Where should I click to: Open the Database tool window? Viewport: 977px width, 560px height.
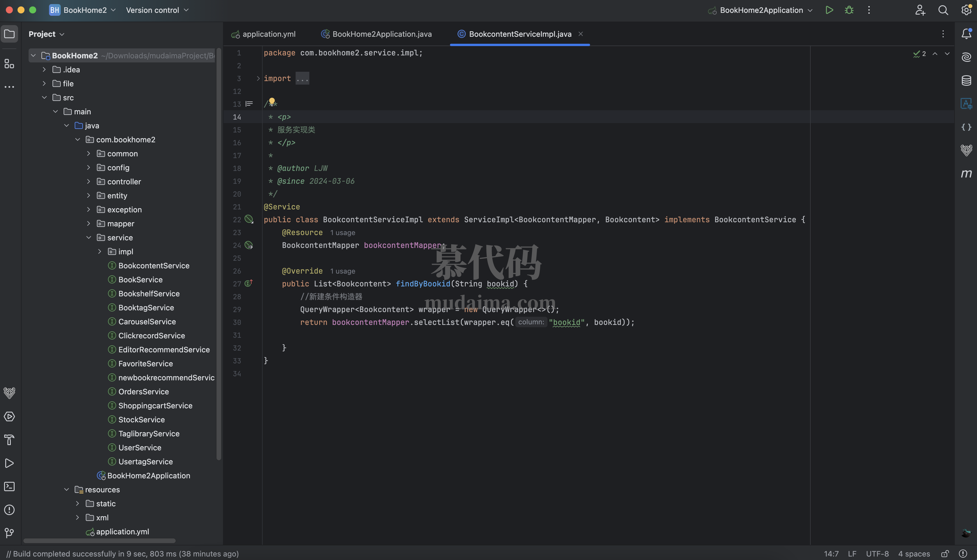pos(966,80)
